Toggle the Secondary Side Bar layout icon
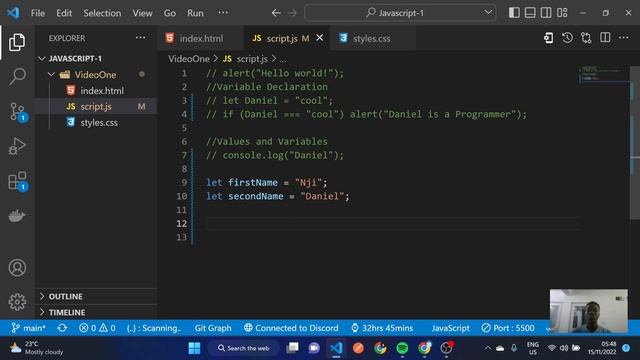This screenshot has height=360, width=640. pyautogui.click(x=546, y=13)
